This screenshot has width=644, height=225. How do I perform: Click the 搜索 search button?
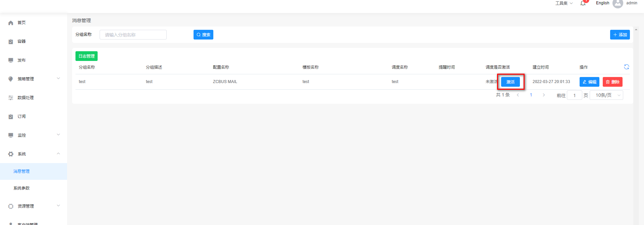pos(203,35)
